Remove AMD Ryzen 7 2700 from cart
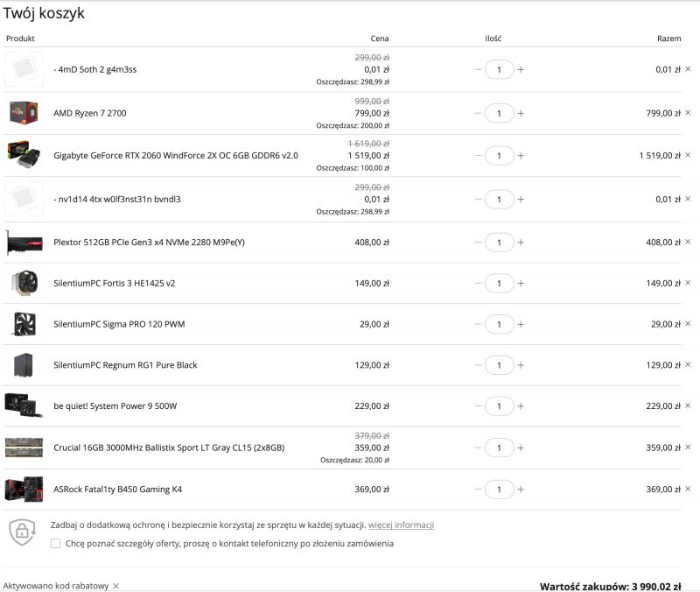Image resolution: width=700 pixels, height=592 pixels. click(x=688, y=113)
